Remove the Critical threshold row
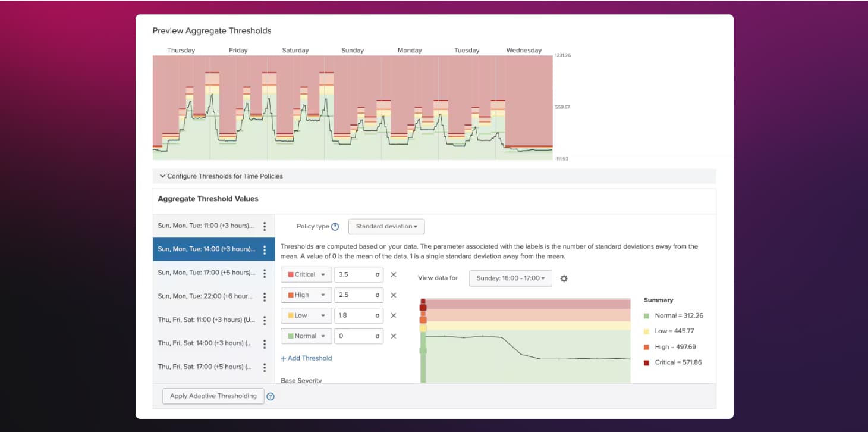Image resolution: width=868 pixels, height=432 pixels. coord(394,274)
